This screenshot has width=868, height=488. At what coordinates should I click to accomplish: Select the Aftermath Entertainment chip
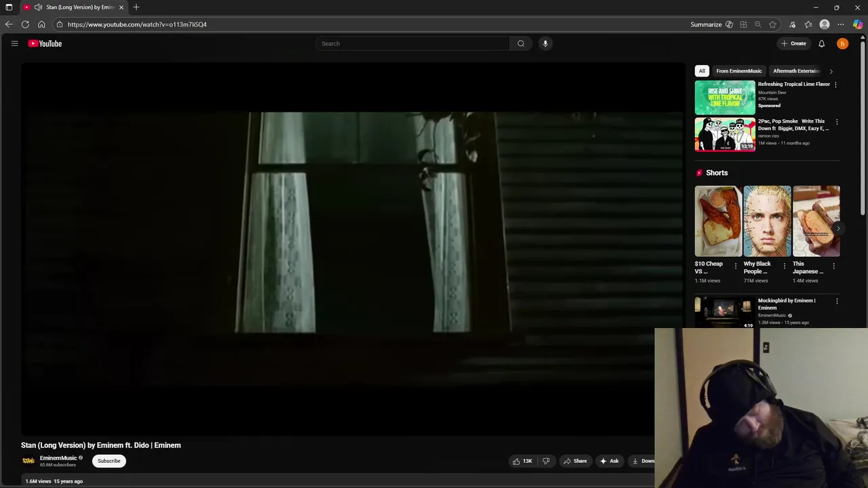[x=796, y=70]
